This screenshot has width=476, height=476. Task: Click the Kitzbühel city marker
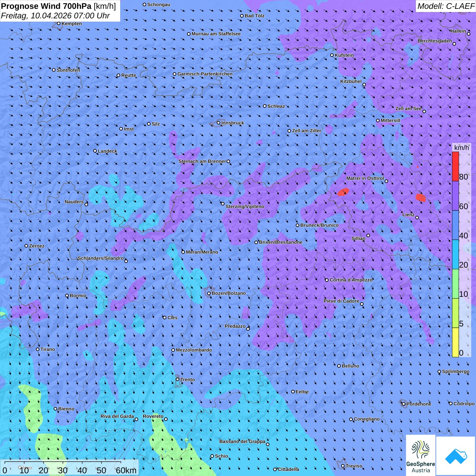coord(364,85)
